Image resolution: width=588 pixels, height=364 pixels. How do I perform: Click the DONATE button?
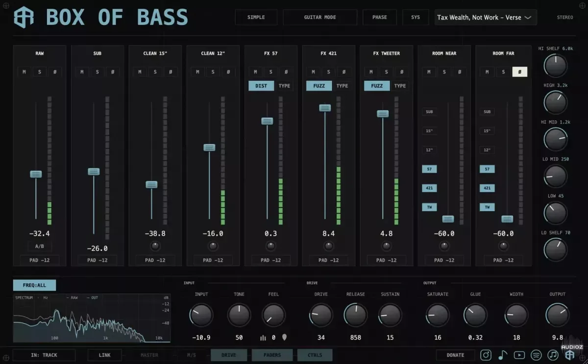[x=455, y=355]
